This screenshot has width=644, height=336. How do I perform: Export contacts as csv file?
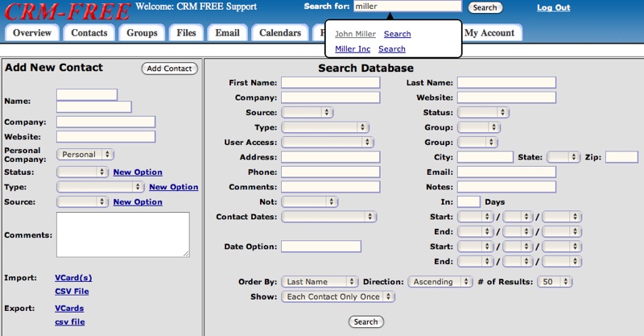[x=70, y=322]
